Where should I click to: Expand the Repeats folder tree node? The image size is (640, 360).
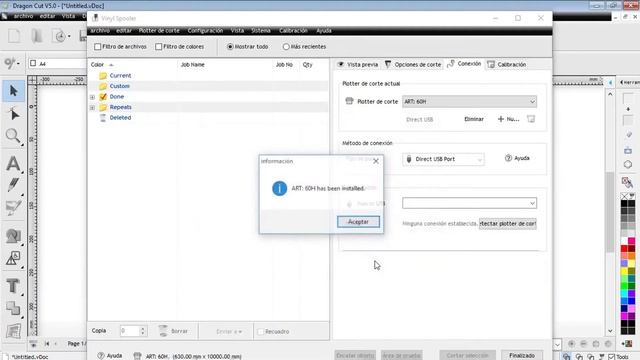[92, 107]
